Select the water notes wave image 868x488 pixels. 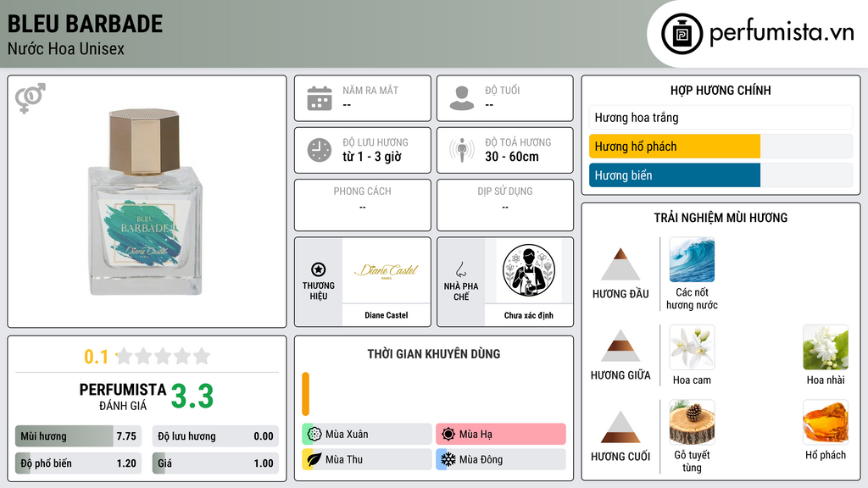click(x=692, y=259)
